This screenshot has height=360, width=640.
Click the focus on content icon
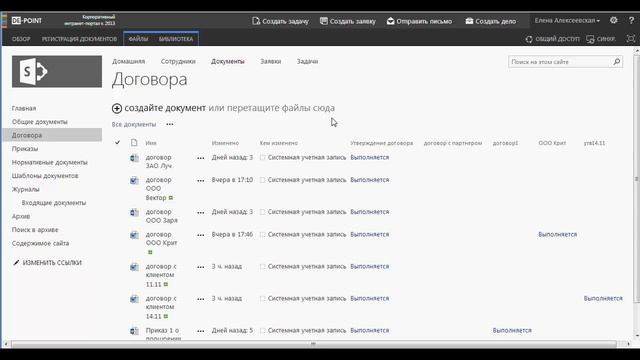[631, 39]
